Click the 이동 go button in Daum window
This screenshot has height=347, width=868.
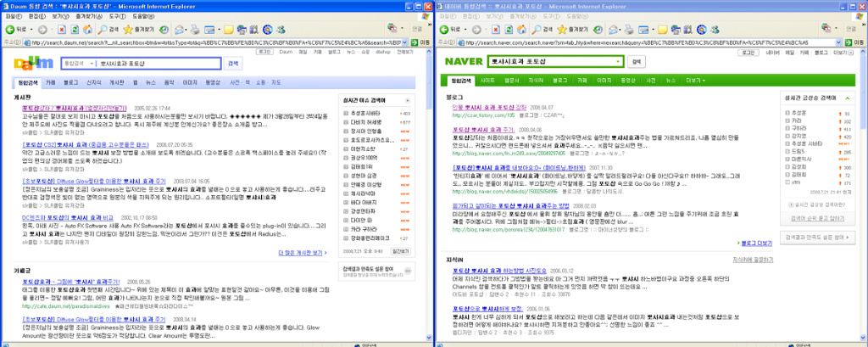(422, 42)
